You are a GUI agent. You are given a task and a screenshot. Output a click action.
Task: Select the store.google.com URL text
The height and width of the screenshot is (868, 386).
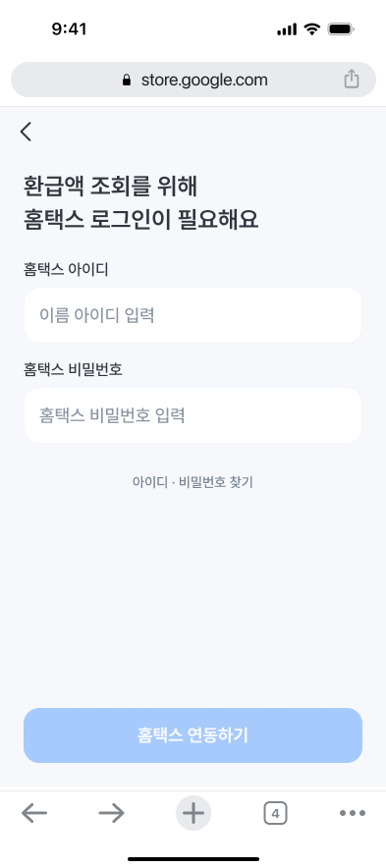[x=204, y=80]
